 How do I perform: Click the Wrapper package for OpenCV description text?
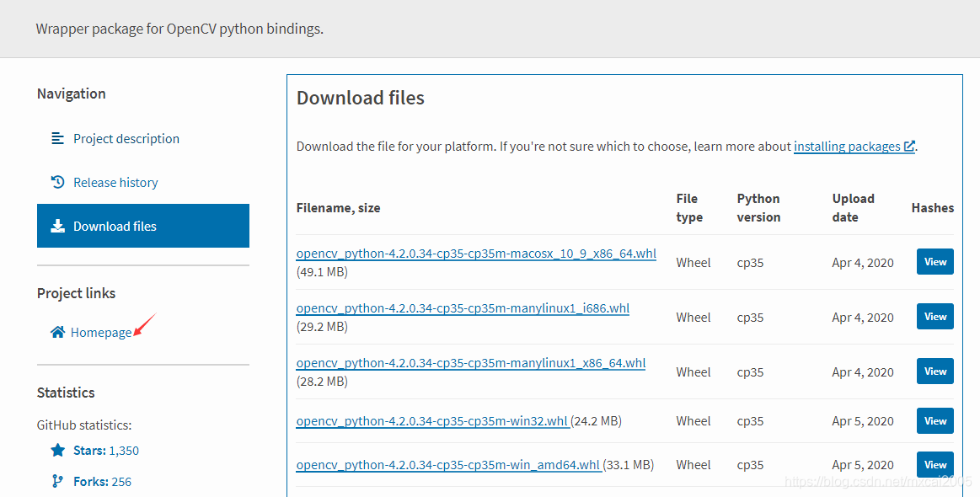[180, 29]
